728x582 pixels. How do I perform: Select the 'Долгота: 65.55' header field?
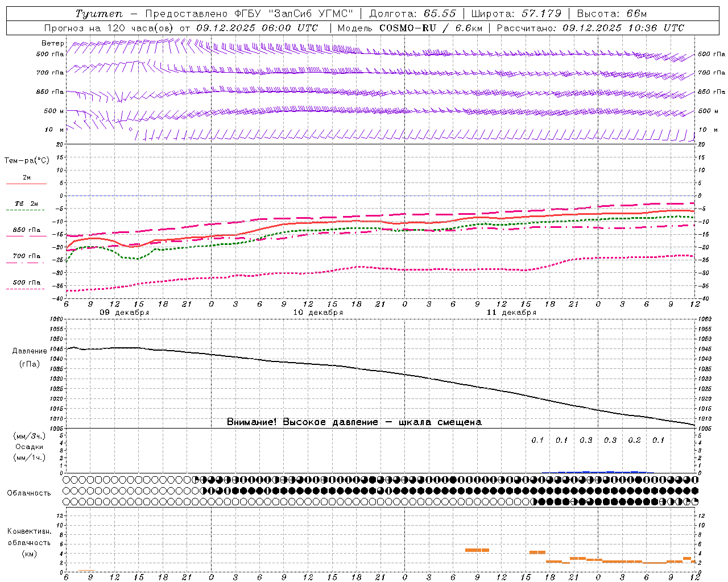point(412,14)
